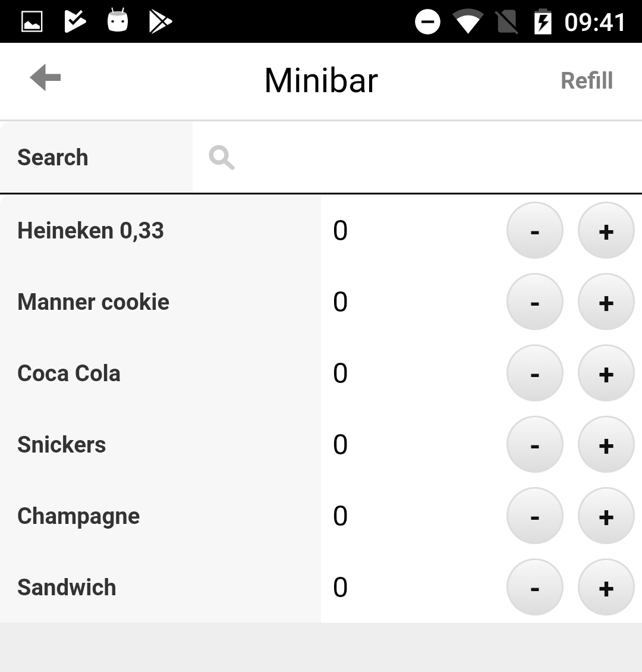Open the Play Store notification icon
This screenshot has height=672, width=642.
pos(160,21)
